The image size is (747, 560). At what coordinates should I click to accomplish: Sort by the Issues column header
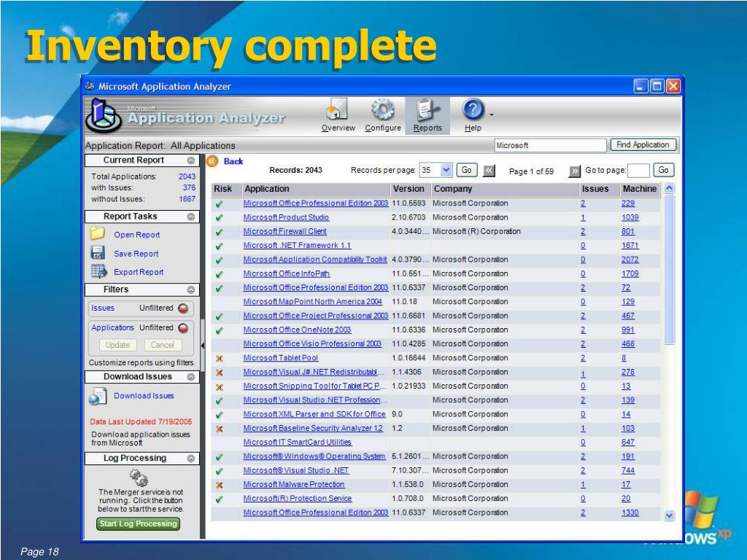(x=599, y=189)
